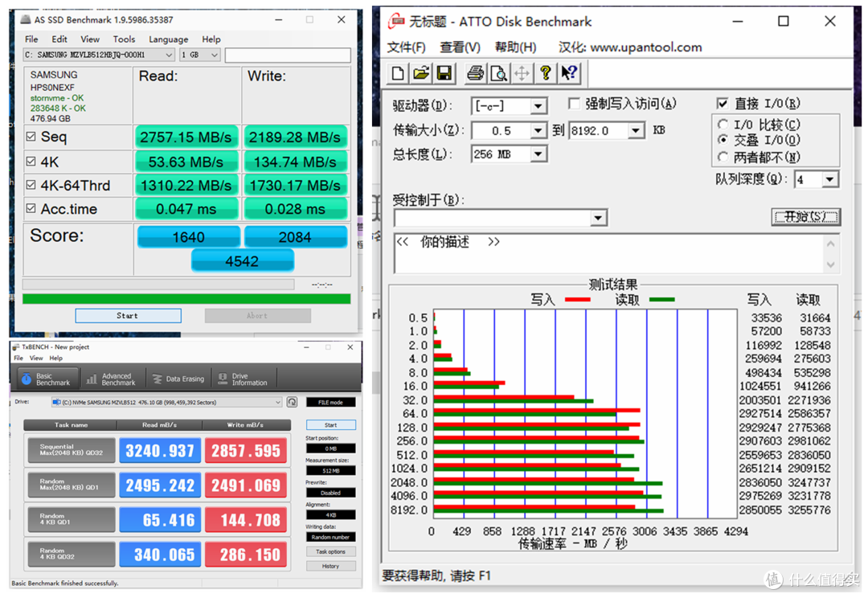Toggle the 4K-64Thrd checkbox in AS SSD
The image size is (868, 598).
pos(31,185)
